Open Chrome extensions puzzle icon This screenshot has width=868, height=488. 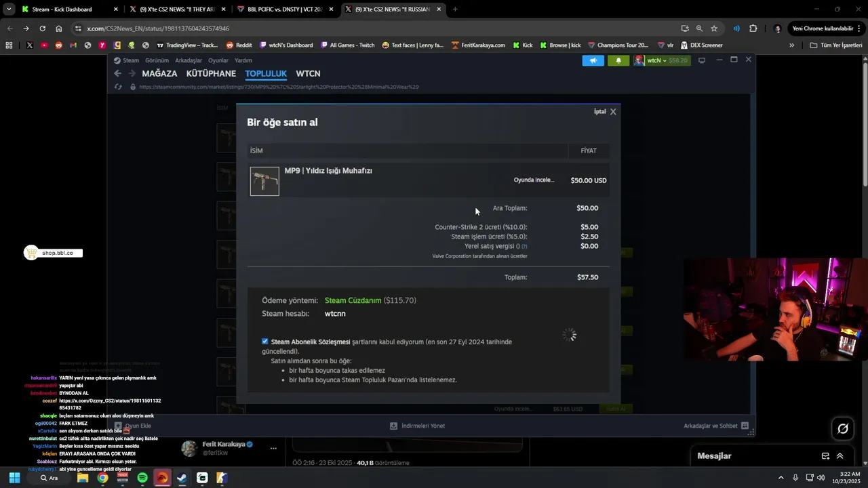point(753,28)
